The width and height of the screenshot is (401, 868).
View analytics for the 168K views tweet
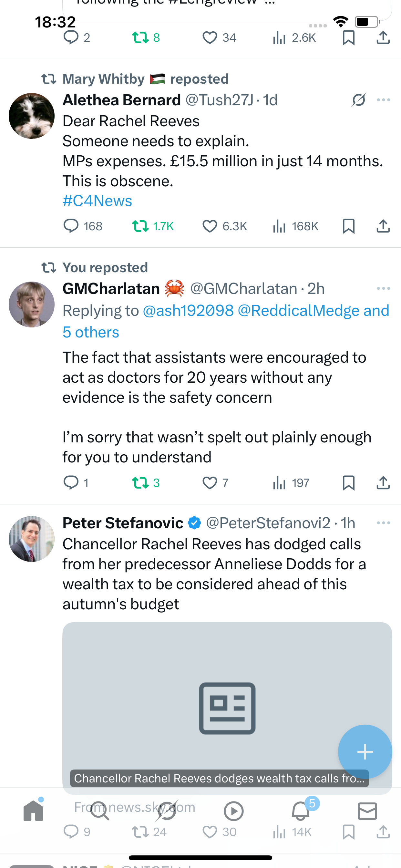(279, 226)
